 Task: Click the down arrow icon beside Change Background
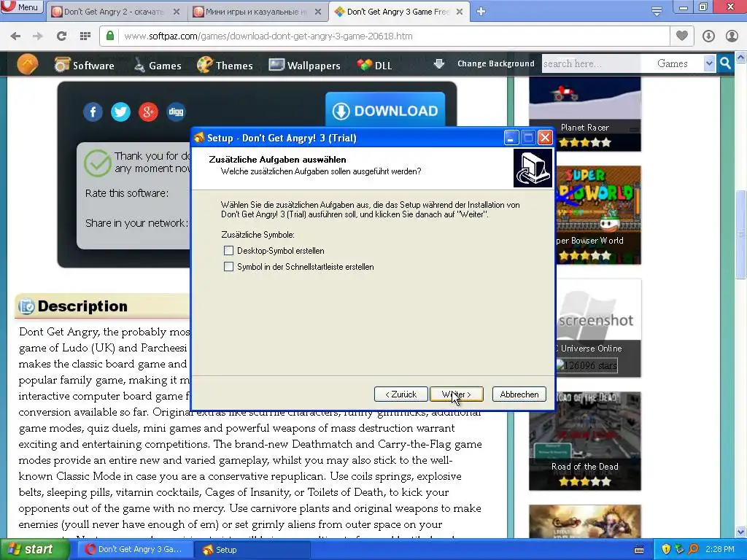tap(438, 64)
